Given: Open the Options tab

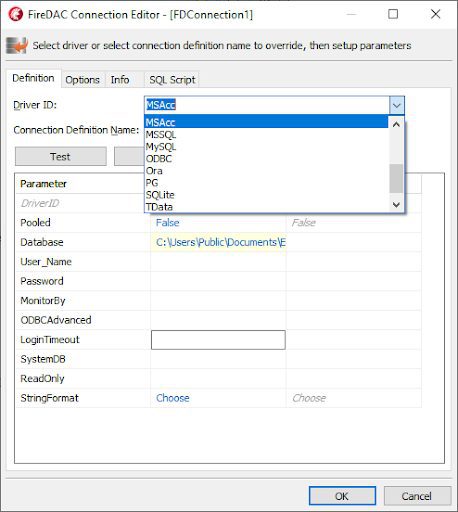Looking at the screenshot, I should click(82, 80).
